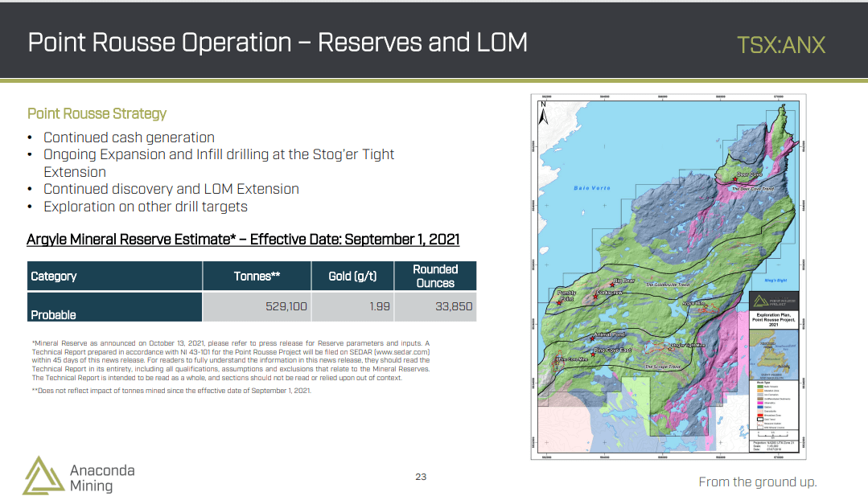Image resolution: width=868 pixels, height=496 pixels.
Task: Select the slide title Point Rousse Operation
Action: coord(278,43)
